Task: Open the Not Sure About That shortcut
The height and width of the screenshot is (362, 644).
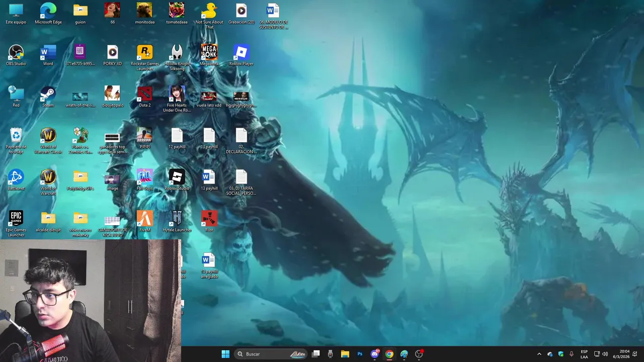Action: point(209,16)
